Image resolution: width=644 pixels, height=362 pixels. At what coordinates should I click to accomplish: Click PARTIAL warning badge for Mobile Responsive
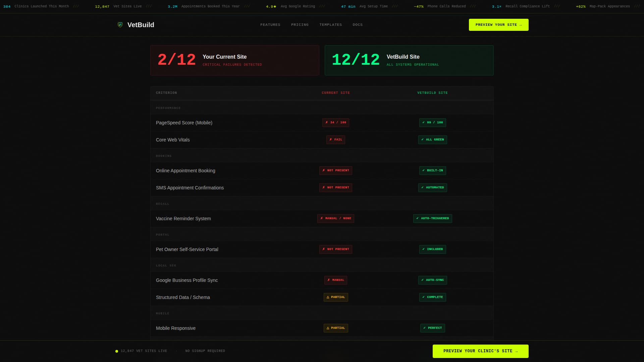pos(336,328)
